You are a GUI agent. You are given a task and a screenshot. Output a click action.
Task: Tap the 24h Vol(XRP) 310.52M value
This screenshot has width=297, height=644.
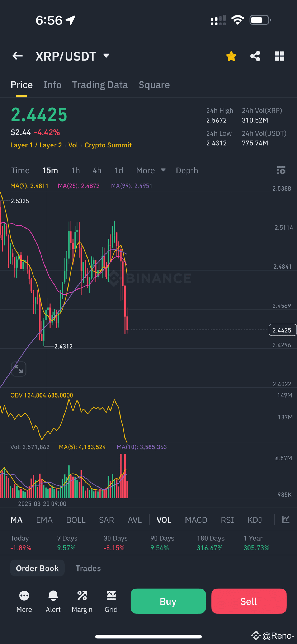point(255,120)
